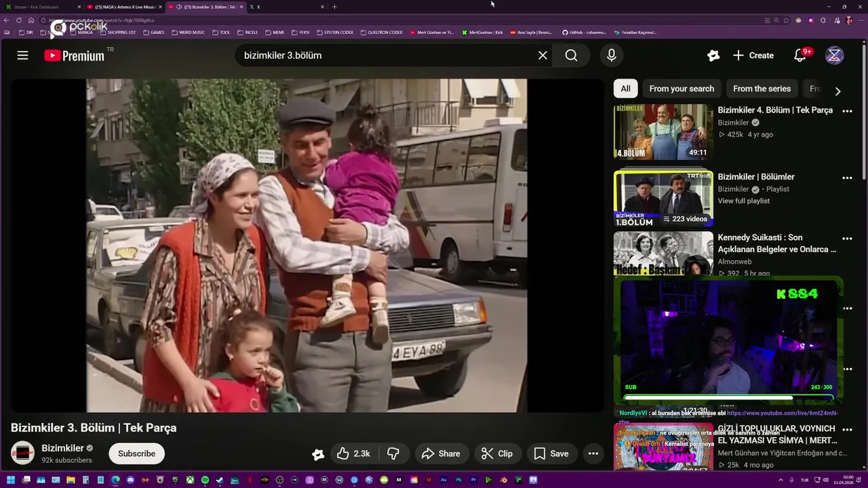Image resolution: width=868 pixels, height=488 pixels.
Task: Subscribe to the Bizimkiler channel
Action: tap(136, 453)
